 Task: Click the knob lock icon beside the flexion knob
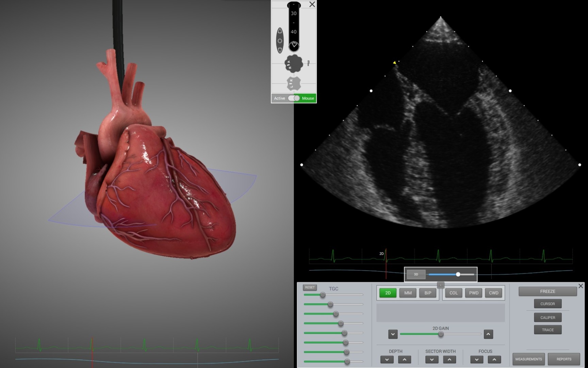[308, 63]
